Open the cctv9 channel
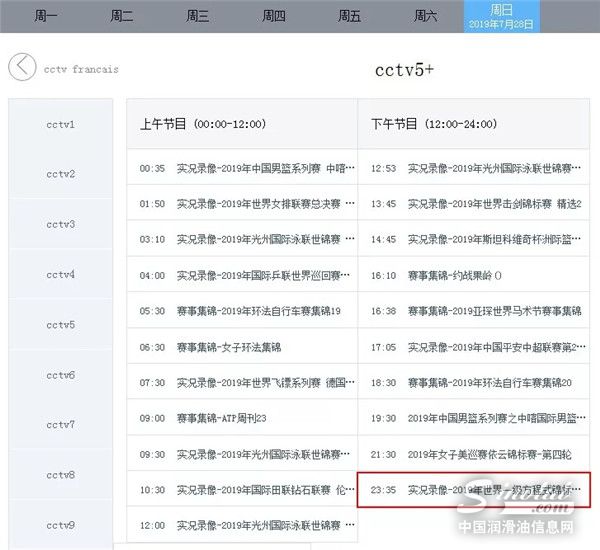The width and height of the screenshot is (600, 550). tap(61, 525)
